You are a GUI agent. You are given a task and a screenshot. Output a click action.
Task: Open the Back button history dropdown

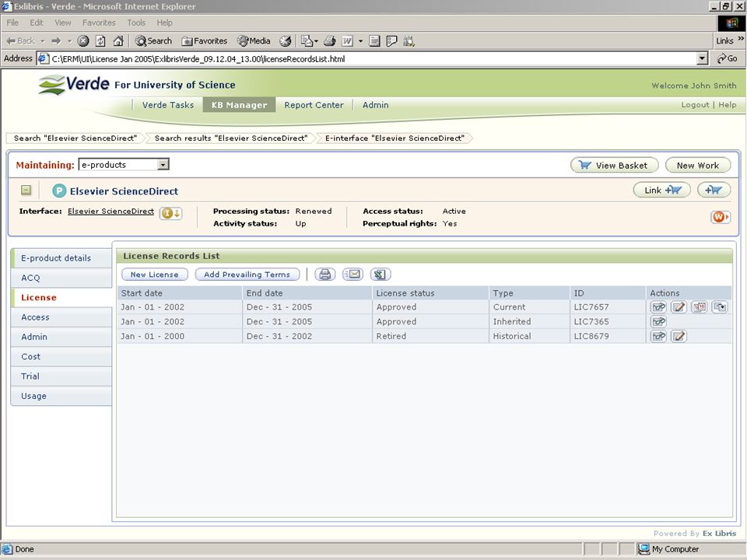pyautogui.click(x=42, y=41)
